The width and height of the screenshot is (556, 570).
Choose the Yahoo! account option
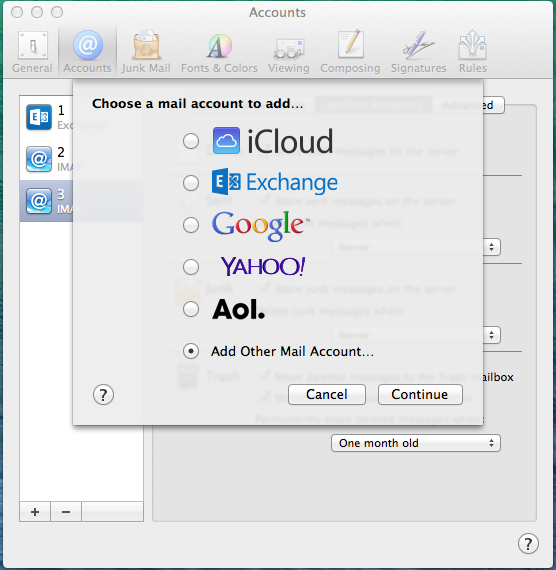[x=191, y=267]
